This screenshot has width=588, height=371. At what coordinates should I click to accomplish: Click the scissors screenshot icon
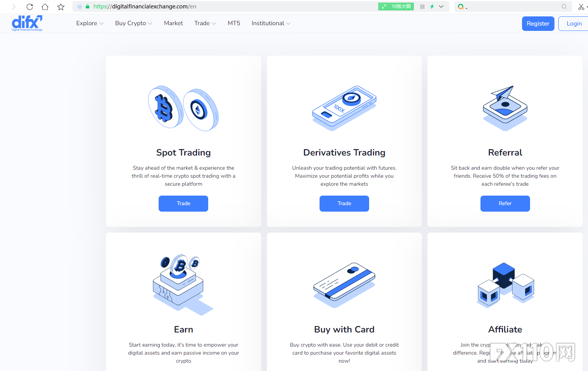[x=581, y=6]
